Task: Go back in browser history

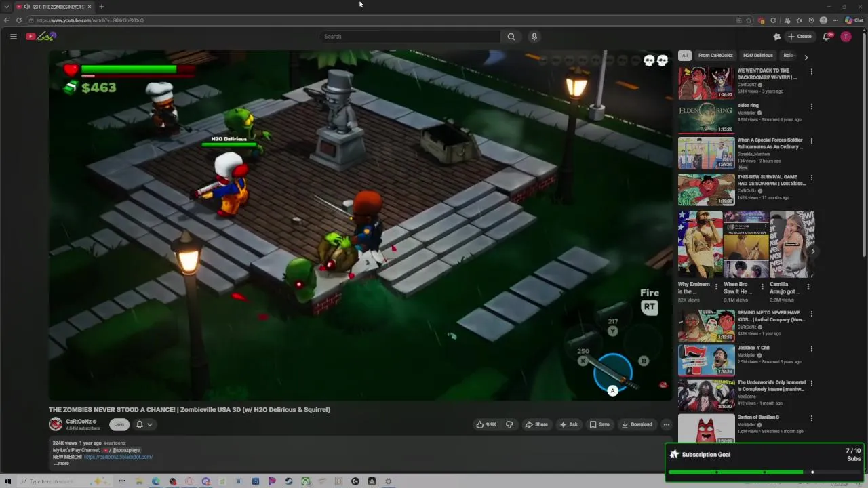Action: click(x=7, y=20)
